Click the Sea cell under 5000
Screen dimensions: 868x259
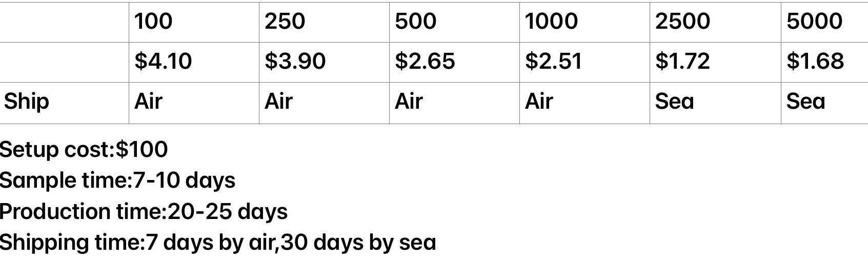(824, 103)
